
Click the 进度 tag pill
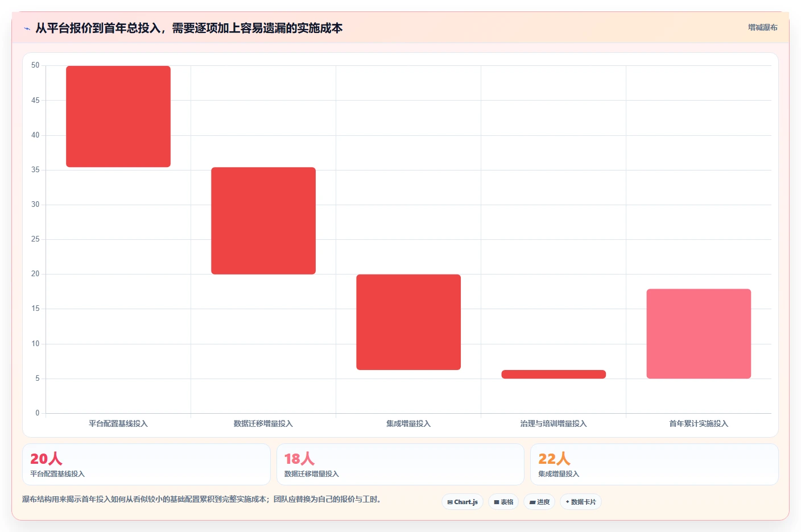click(x=539, y=502)
